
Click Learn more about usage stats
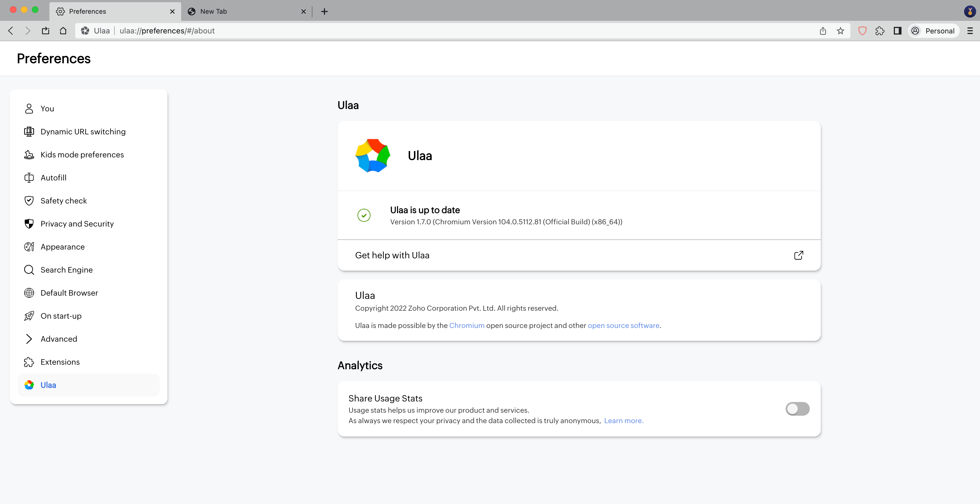click(623, 420)
